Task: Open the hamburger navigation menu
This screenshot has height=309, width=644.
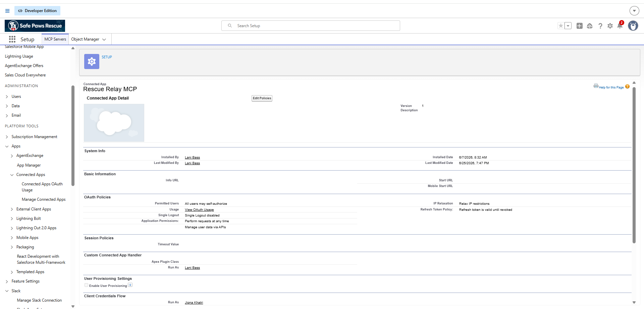Action: point(7,11)
